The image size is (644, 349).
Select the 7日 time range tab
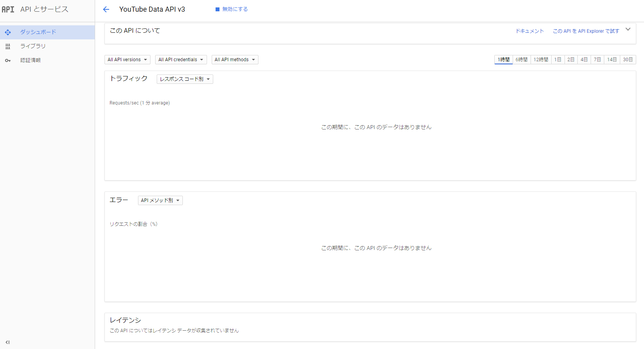[x=597, y=60]
